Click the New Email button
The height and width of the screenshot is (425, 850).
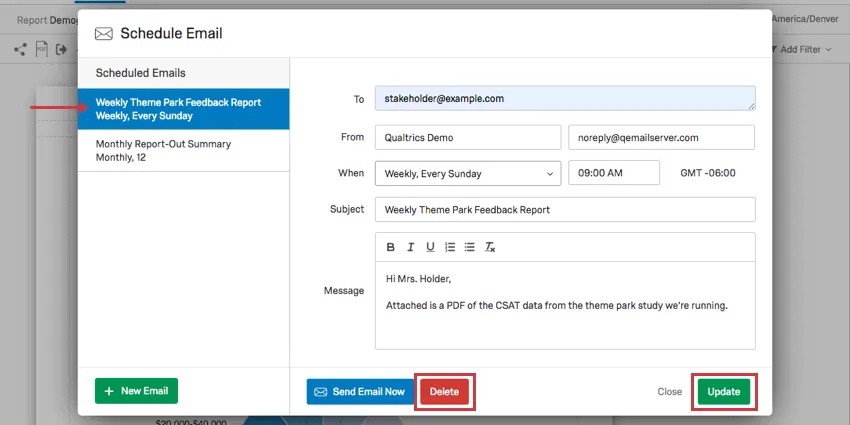[x=137, y=391]
